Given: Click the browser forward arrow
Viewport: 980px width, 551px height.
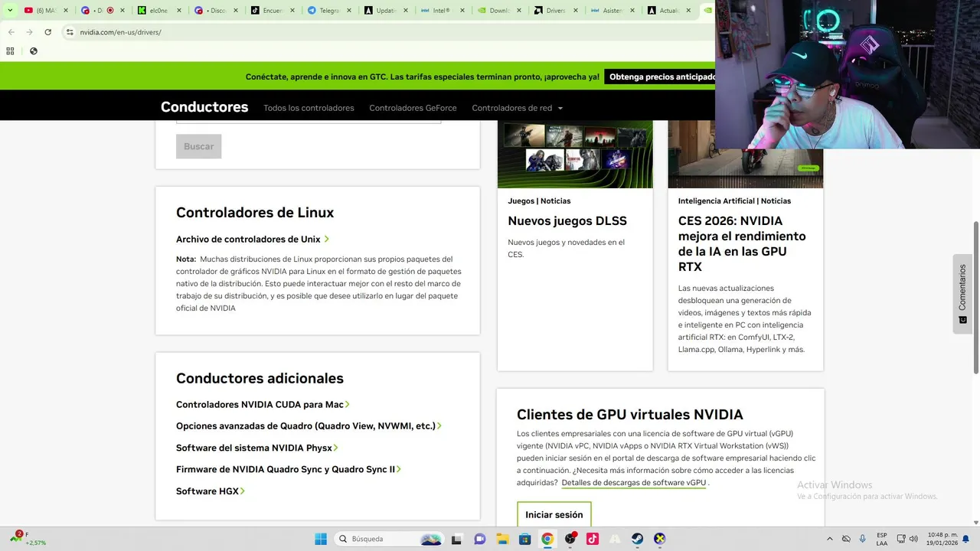Looking at the screenshot, I should click(29, 32).
